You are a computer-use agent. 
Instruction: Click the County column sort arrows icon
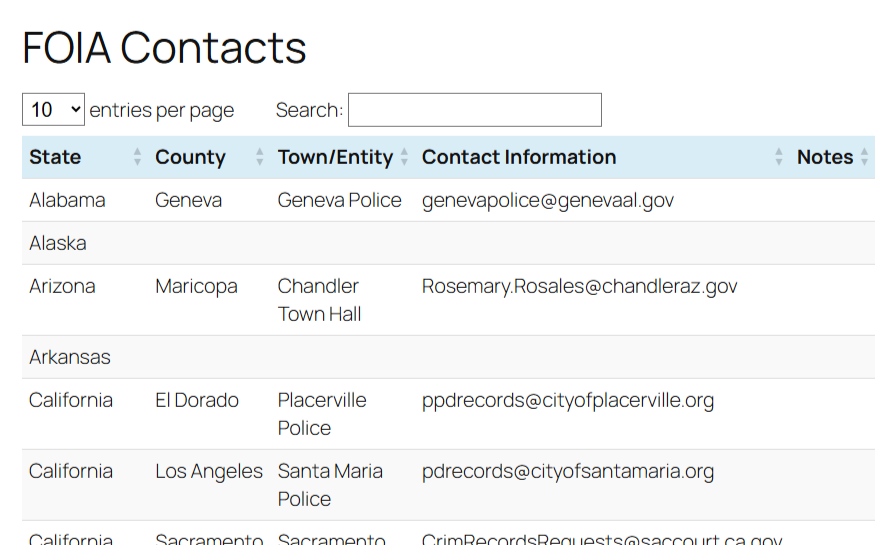tap(260, 157)
